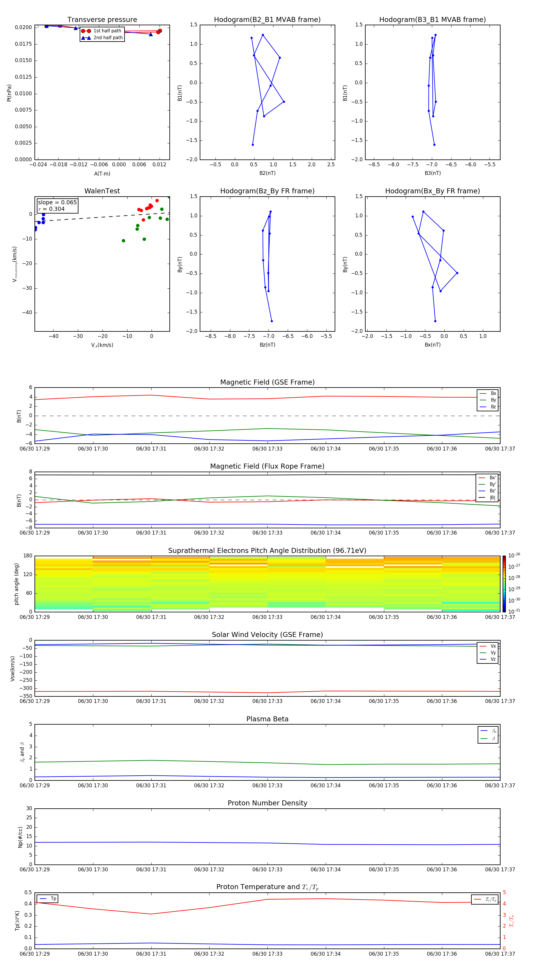This screenshot has height=980, width=535.
Task: Click the "Proton Number Density" title
Action: [x=267, y=804]
